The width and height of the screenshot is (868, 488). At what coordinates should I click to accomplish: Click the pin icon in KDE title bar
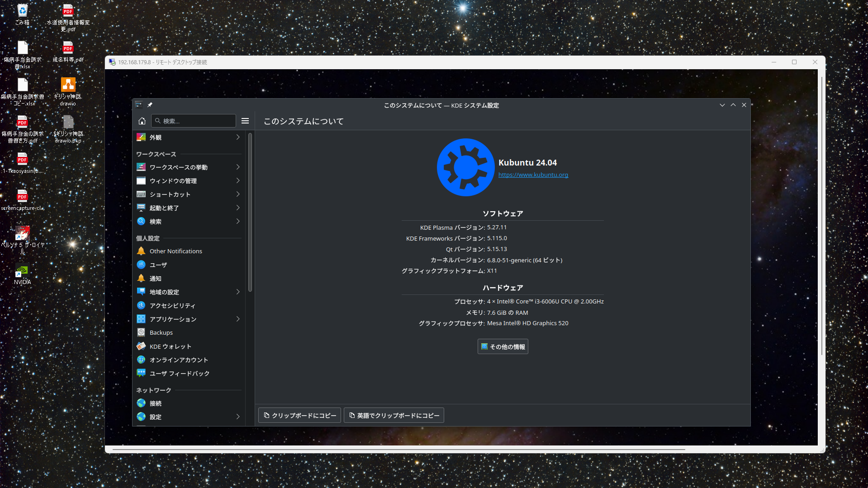pos(150,105)
